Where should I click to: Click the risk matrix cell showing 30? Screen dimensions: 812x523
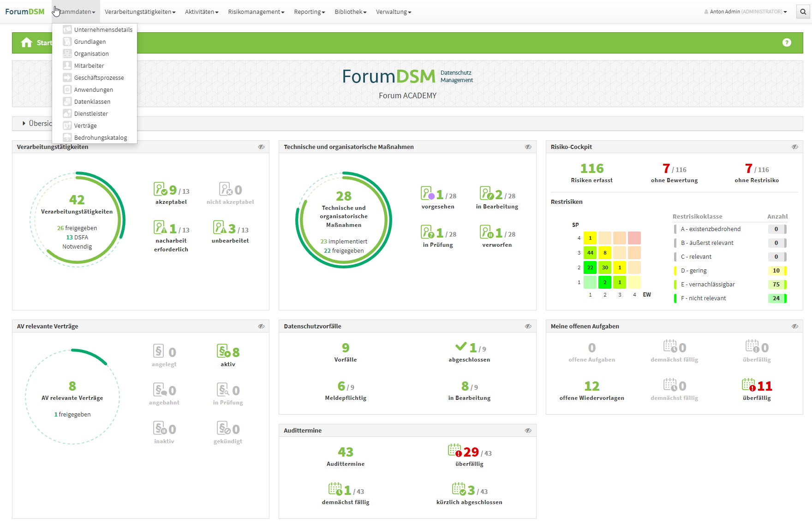coord(605,267)
